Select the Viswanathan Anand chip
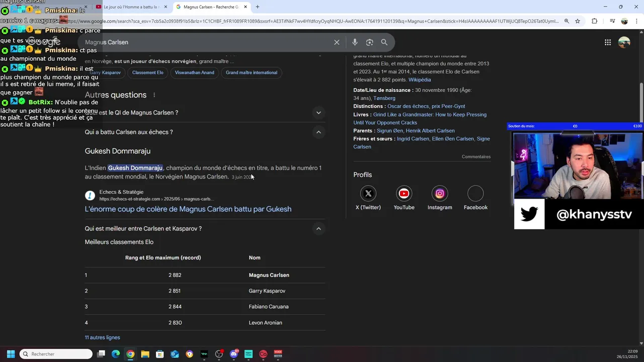Screen dimensions: 644x362 pyautogui.click(x=194, y=72)
